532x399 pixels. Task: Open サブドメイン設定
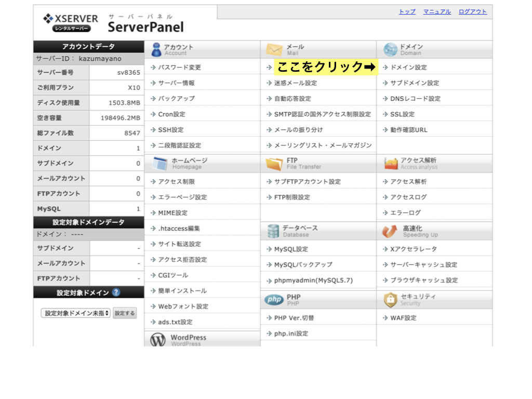(x=415, y=83)
